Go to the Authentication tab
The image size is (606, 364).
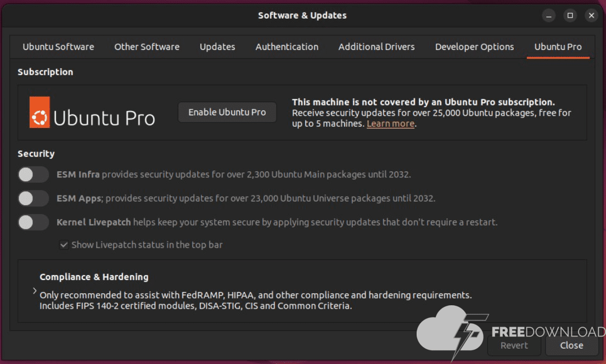[x=287, y=47]
